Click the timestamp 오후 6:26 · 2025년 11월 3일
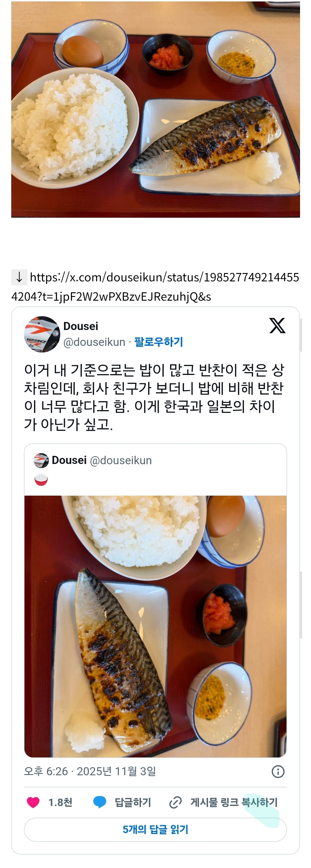Screen dimensions: 311x868 (x=90, y=771)
